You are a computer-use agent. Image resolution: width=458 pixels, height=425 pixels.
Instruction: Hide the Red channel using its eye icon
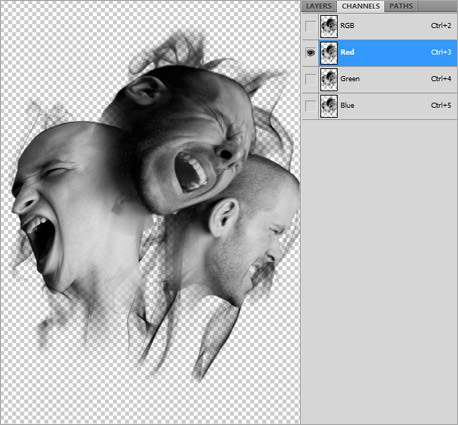(310, 53)
